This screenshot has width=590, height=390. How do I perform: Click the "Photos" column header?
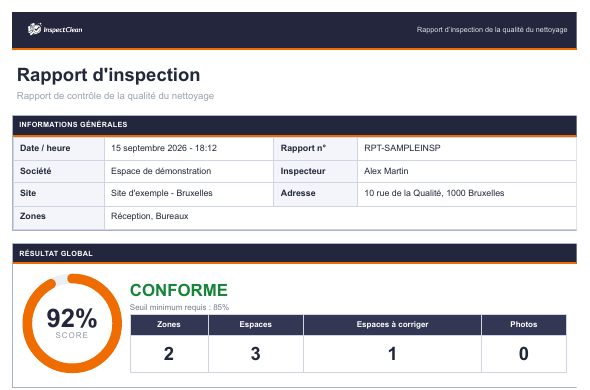(x=524, y=324)
